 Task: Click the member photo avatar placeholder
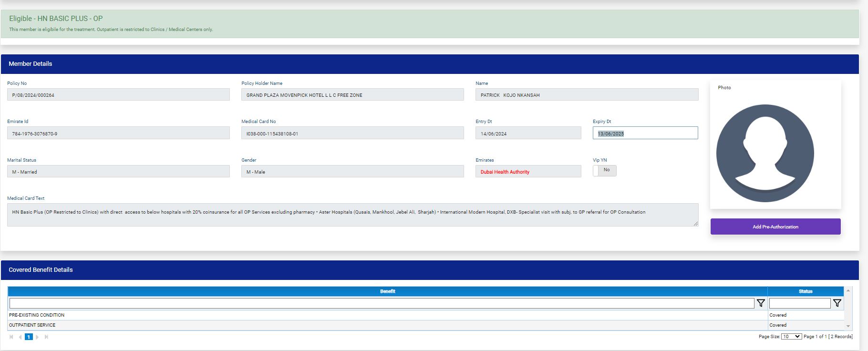tap(765, 153)
